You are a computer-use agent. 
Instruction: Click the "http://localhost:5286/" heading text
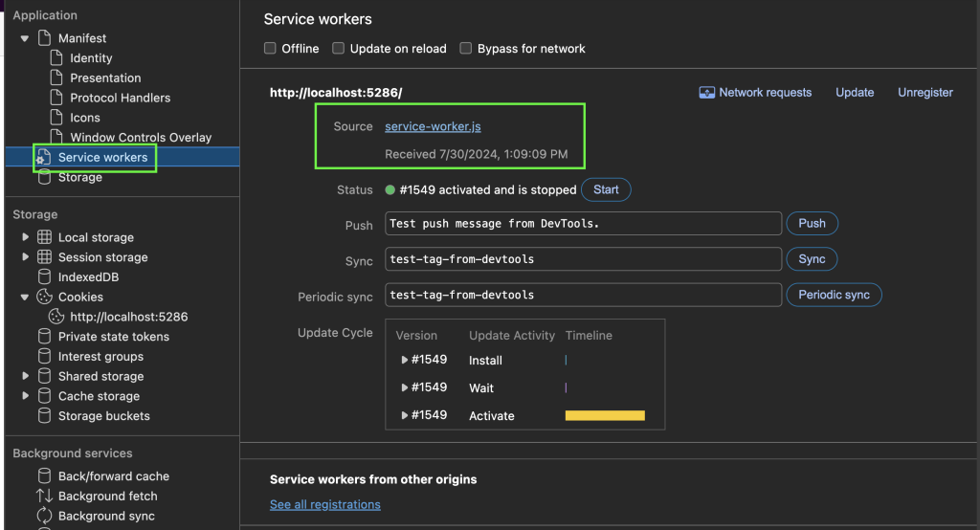coord(336,93)
